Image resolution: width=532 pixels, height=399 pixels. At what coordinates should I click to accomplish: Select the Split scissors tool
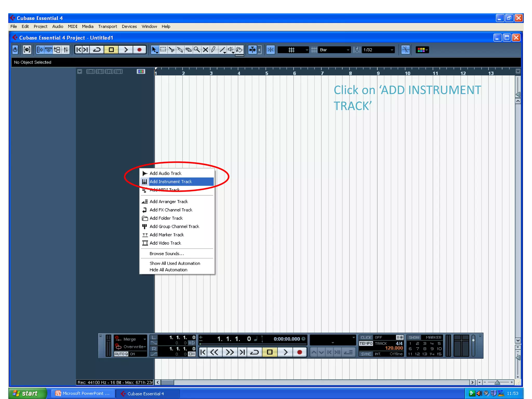coord(171,50)
